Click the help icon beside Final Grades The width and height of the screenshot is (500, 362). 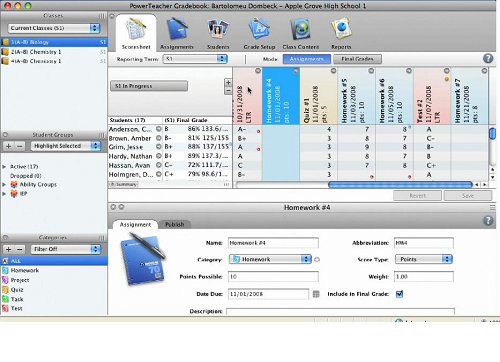coord(488,59)
